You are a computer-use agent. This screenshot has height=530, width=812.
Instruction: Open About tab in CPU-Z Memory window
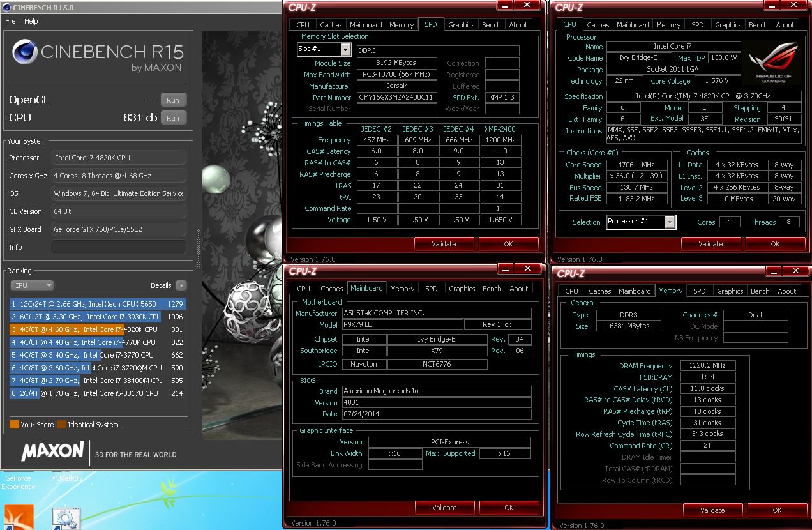tap(787, 291)
